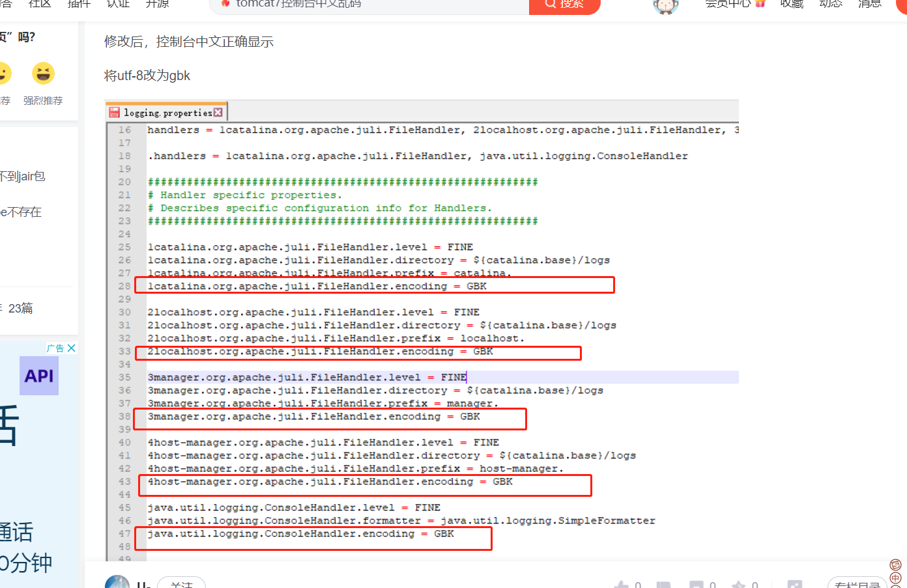Click the orange 搜索 search button
The image size is (907, 588).
coord(564,5)
